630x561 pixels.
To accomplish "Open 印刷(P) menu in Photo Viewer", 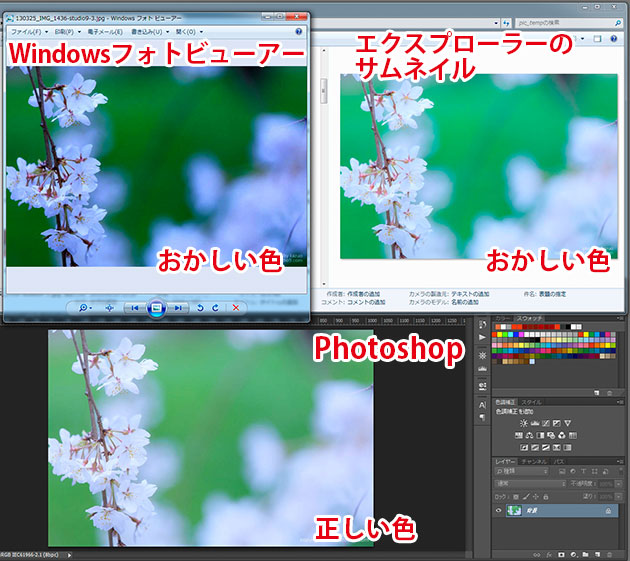I will [68, 31].
